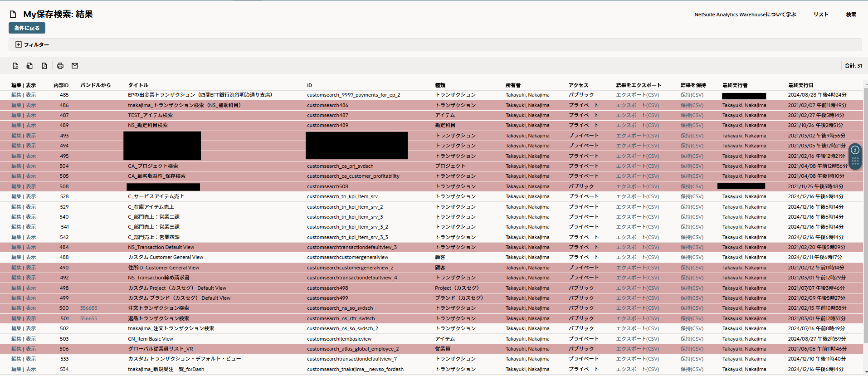
Task: Click 編集 for the グローバル従業員リスト_VR row
Action: click(16, 349)
